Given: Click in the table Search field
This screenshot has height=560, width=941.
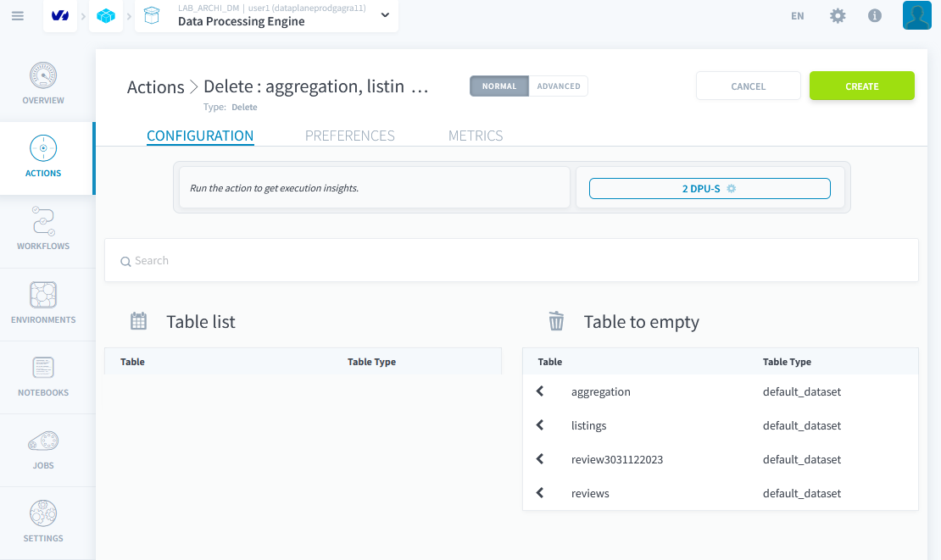Looking at the screenshot, I should 510,261.
